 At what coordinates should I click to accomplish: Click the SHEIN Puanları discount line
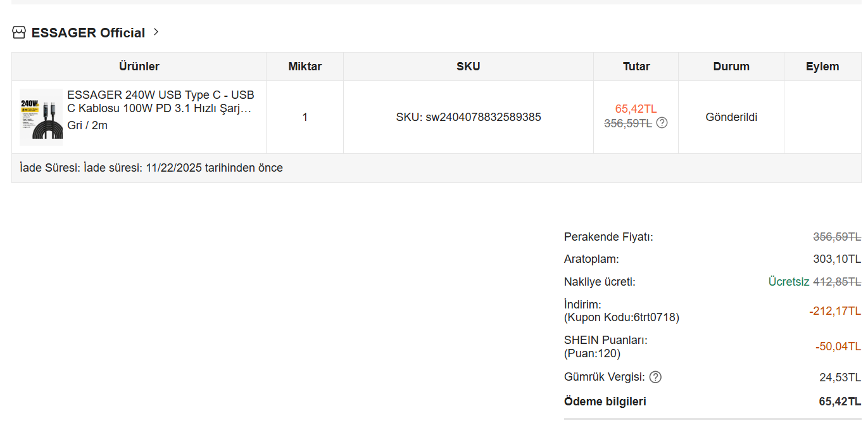tap(605, 340)
